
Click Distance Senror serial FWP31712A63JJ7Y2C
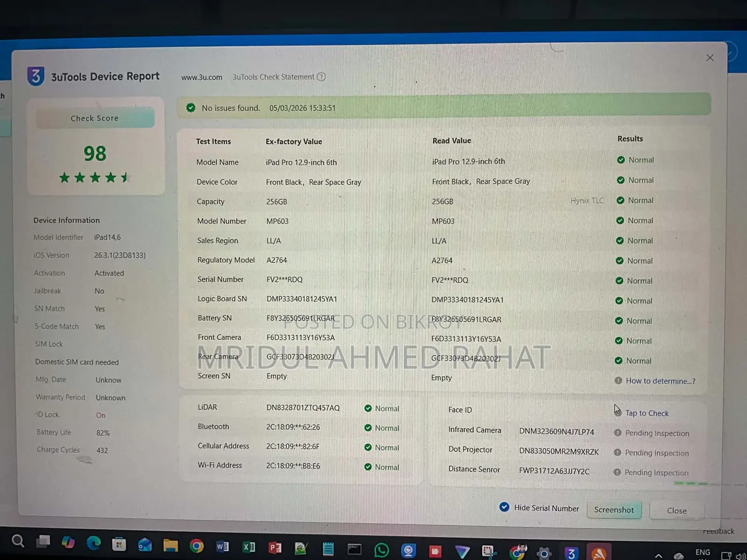pyautogui.click(x=554, y=471)
